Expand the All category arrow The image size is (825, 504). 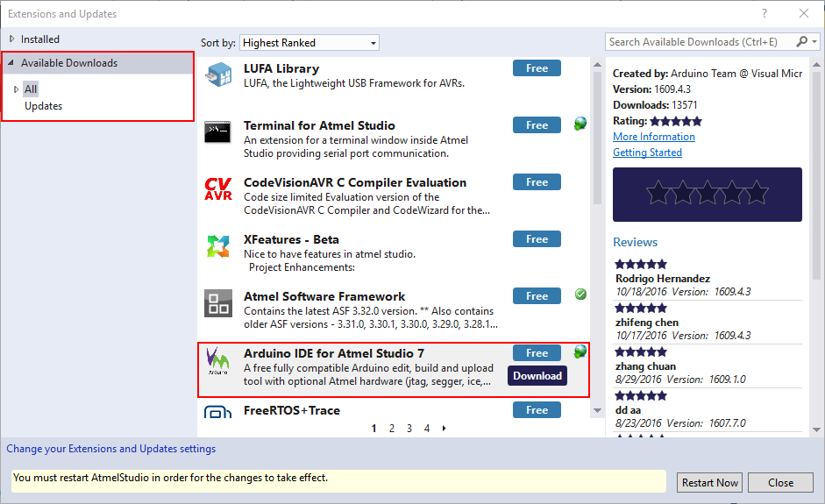[x=17, y=89]
